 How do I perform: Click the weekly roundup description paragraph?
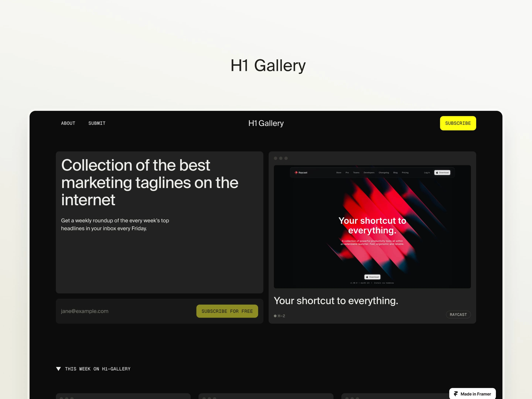115,224
